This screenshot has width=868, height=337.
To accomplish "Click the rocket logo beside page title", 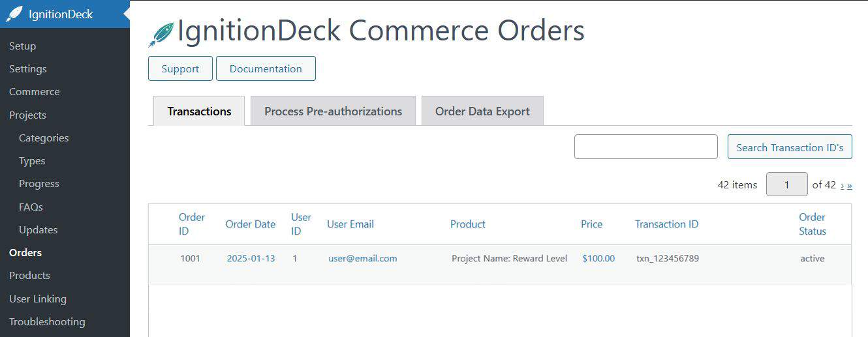I will (161, 34).
